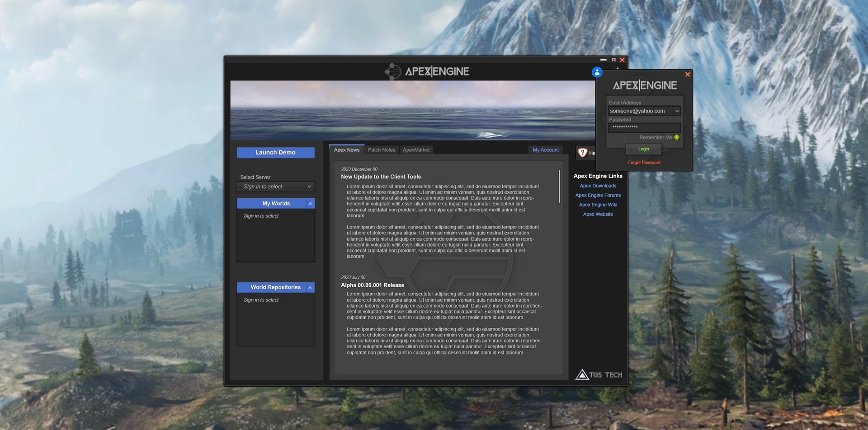Viewport: 868px width, 430px height.
Task: Close the login popup with red X
Action: [x=688, y=75]
